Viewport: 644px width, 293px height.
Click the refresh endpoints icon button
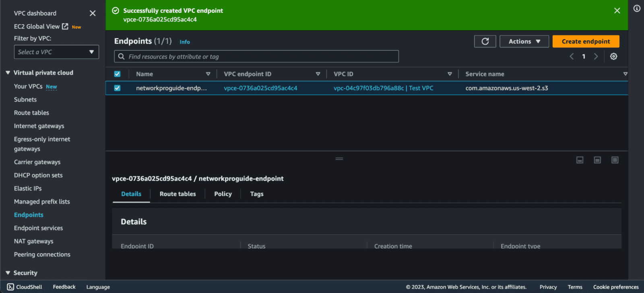(x=485, y=42)
